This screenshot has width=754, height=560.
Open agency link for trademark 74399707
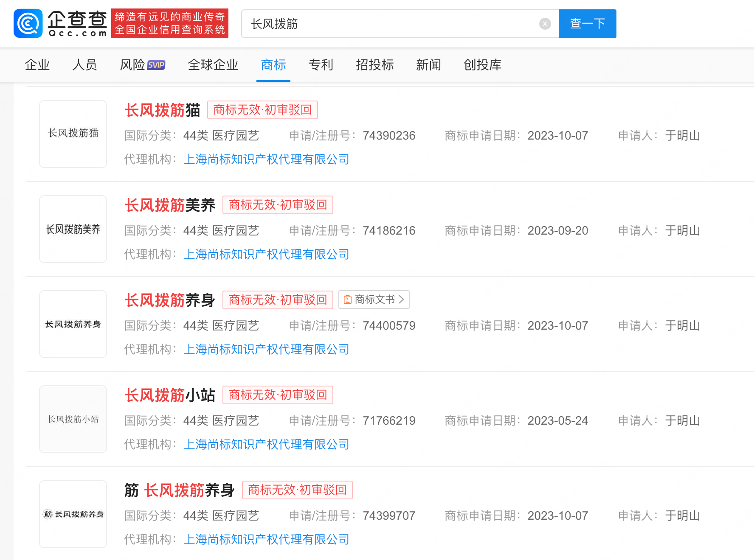tap(266, 540)
